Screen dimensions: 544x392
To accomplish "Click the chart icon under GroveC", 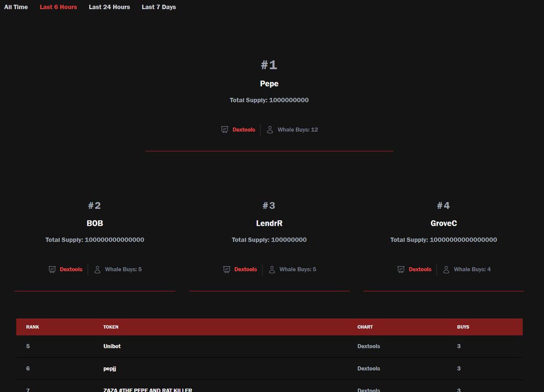I will (401, 269).
